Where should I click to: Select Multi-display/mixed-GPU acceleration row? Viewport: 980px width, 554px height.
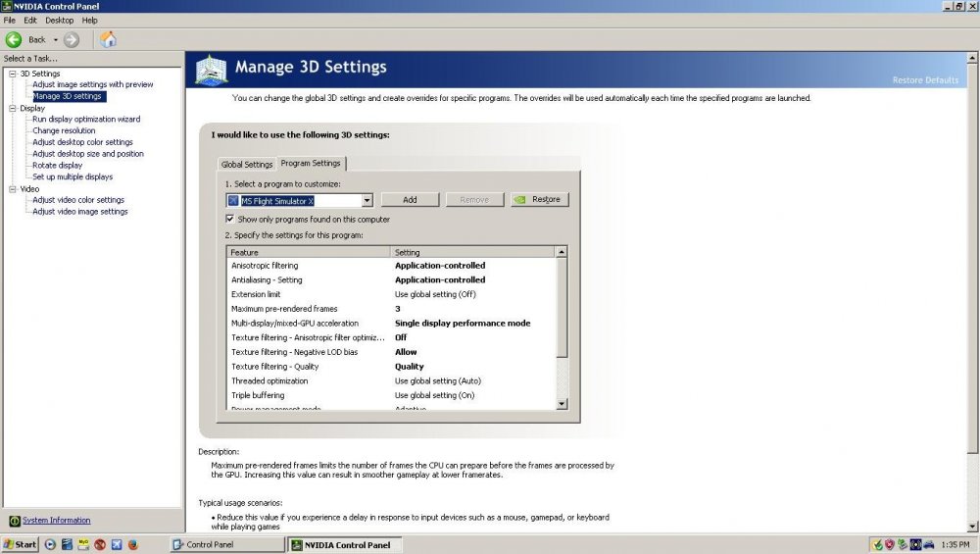point(391,324)
